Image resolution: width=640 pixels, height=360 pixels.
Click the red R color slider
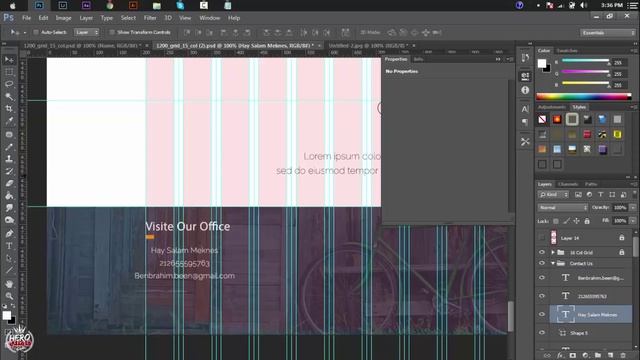tap(586, 61)
